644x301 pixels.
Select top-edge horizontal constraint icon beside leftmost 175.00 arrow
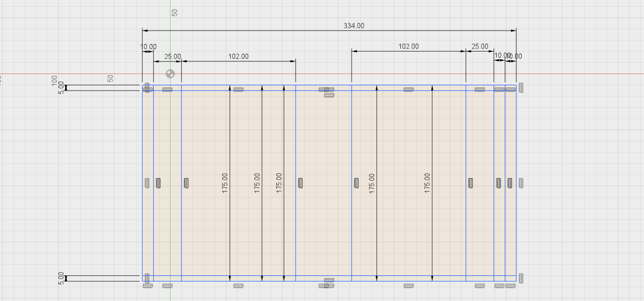[x=238, y=90]
